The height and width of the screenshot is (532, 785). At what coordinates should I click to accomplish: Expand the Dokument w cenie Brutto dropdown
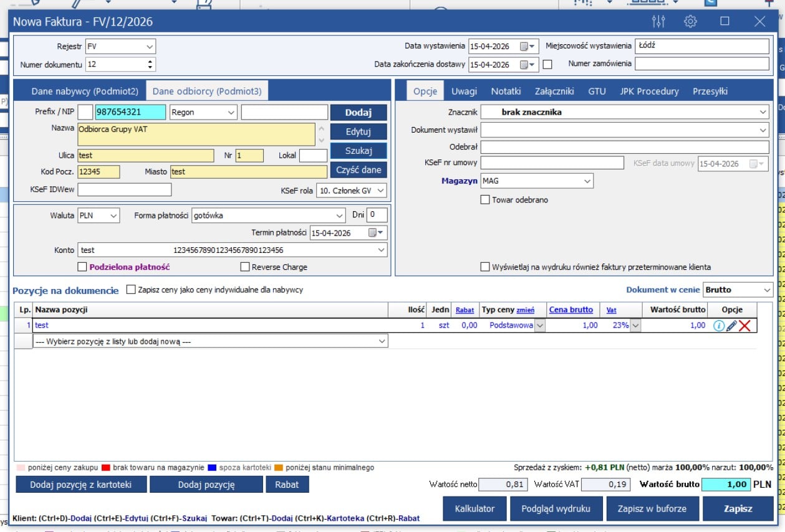pyautogui.click(x=766, y=290)
